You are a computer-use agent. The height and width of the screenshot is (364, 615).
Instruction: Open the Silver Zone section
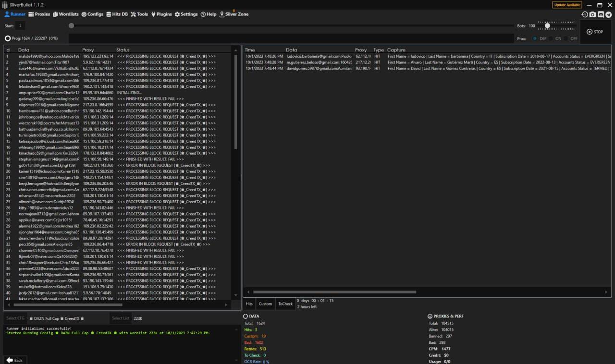tap(234, 14)
